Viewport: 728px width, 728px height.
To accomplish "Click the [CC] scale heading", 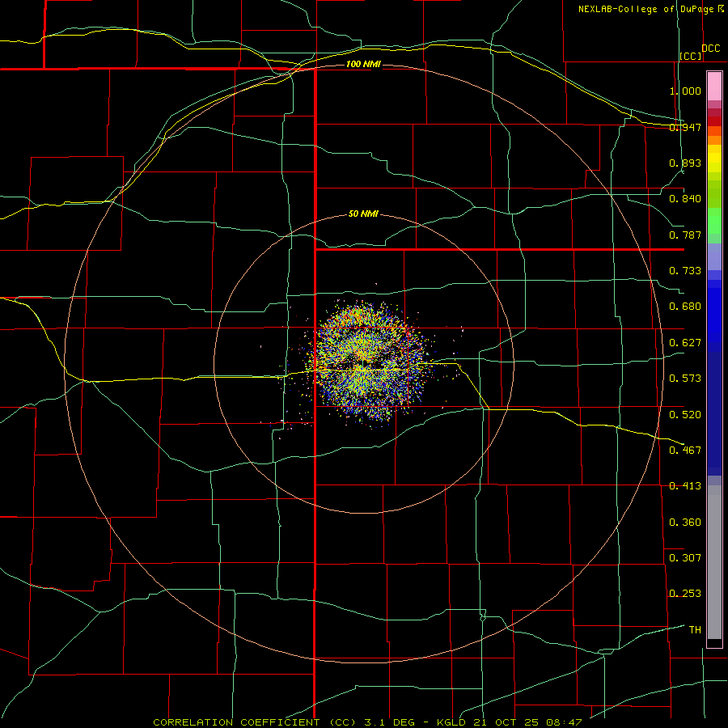I will (x=691, y=56).
